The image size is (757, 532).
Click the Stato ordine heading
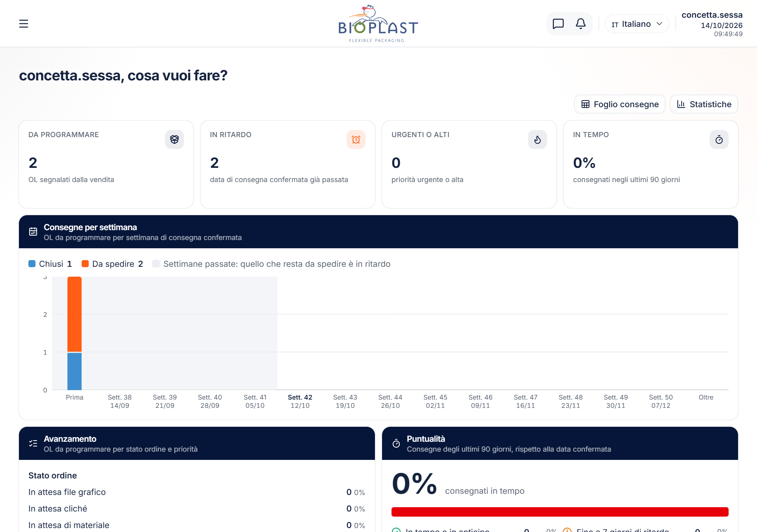click(x=52, y=476)
